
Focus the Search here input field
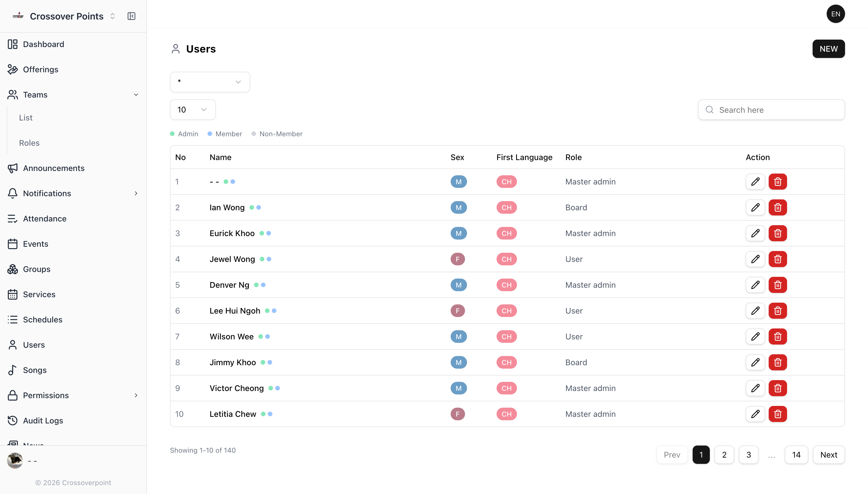[x=771, y=110]
